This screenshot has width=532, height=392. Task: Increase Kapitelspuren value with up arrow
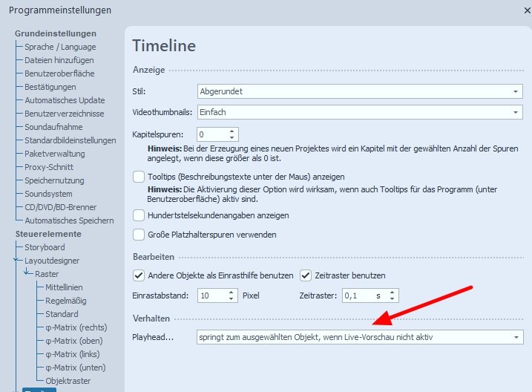232,131
